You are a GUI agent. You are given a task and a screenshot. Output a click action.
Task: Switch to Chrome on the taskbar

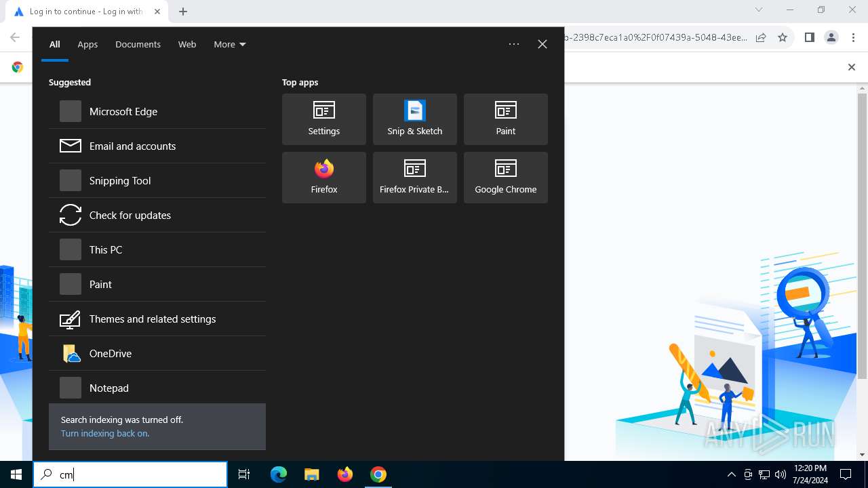click(x=378, y=474)
